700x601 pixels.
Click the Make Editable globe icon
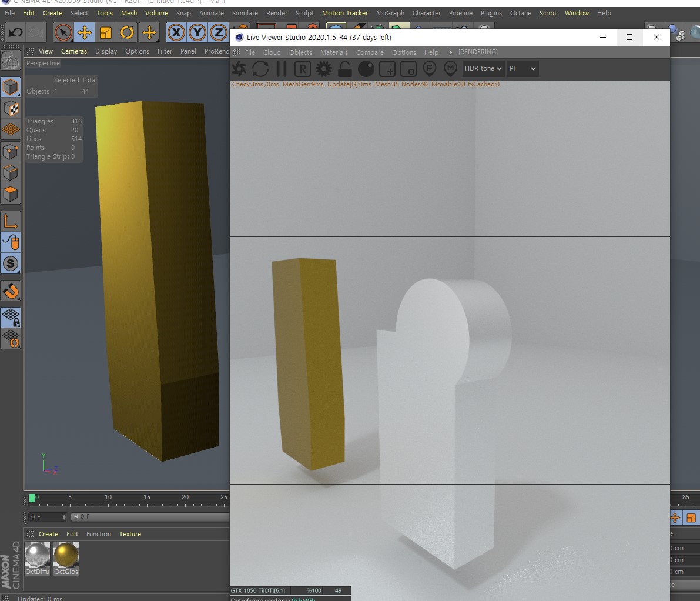pos(10,61)
